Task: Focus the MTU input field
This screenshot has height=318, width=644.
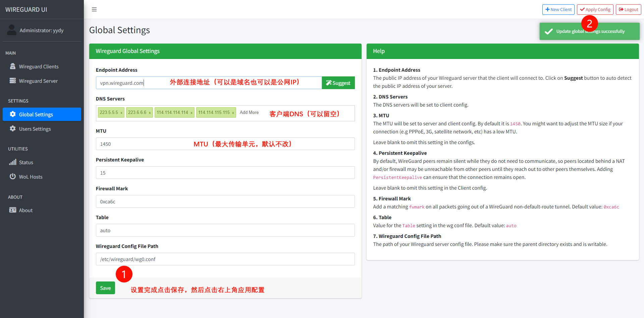Action: (x=225, y=144)
